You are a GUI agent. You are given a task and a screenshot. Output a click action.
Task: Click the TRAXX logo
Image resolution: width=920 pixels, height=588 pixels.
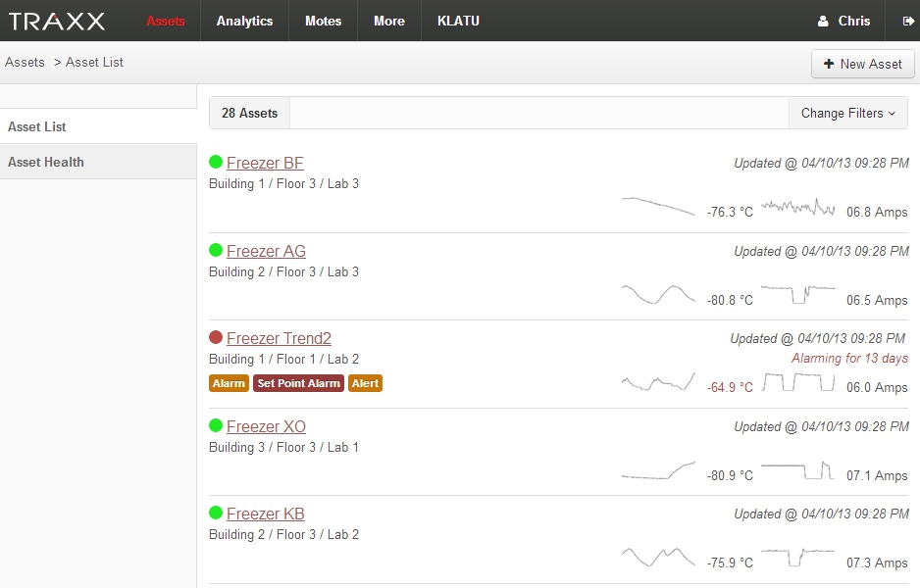pos(57,22)
